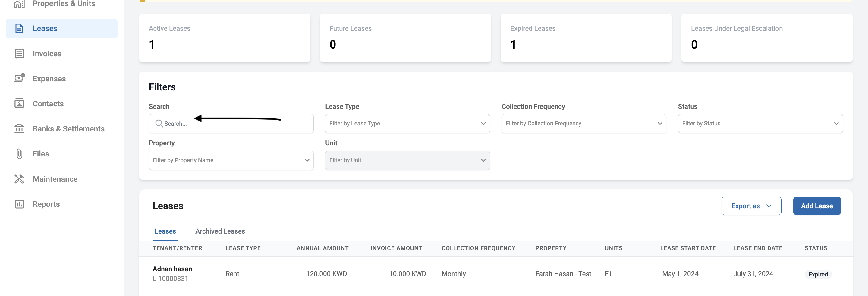Click the magnifier icon in Search field
The height and width of the screenshot is (296, 868).
159,123
